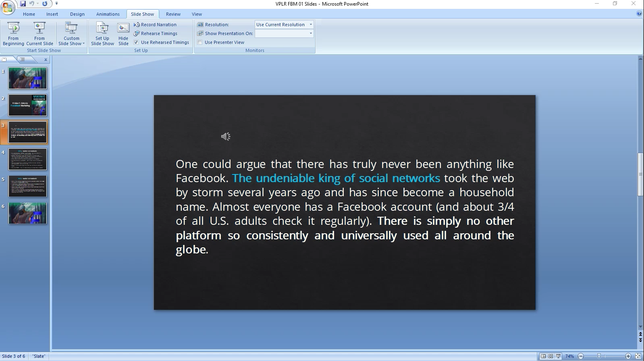Minimize the PowerPoint window
644x361 pixels.
click(x=597, y=4)
